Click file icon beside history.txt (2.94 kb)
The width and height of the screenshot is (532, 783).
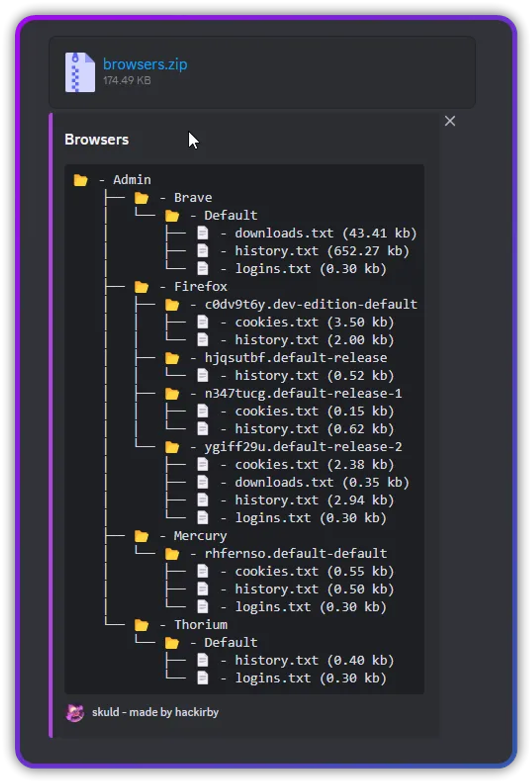coord(202,500)
